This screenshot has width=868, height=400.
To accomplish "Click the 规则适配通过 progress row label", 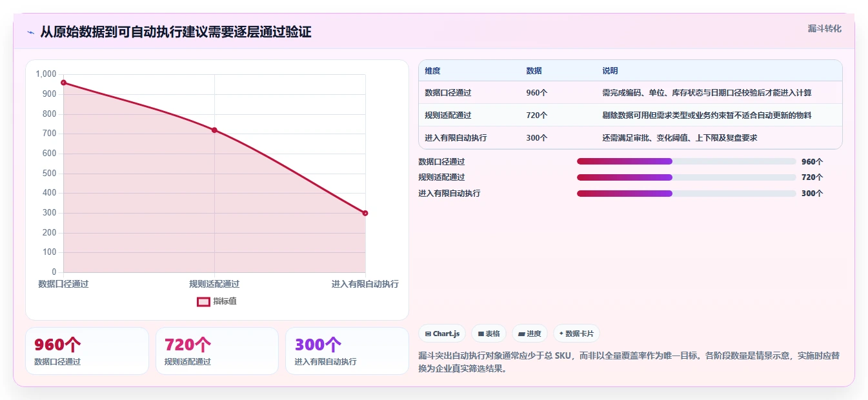I will click(x=441, y=177).
